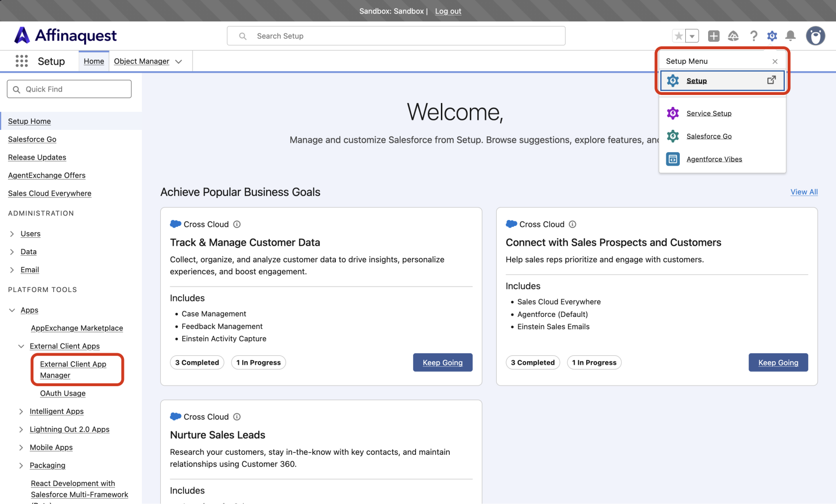Open External Client App Manager
The width and height of the screenshot is (836, 504).
[x=73, y=370]
